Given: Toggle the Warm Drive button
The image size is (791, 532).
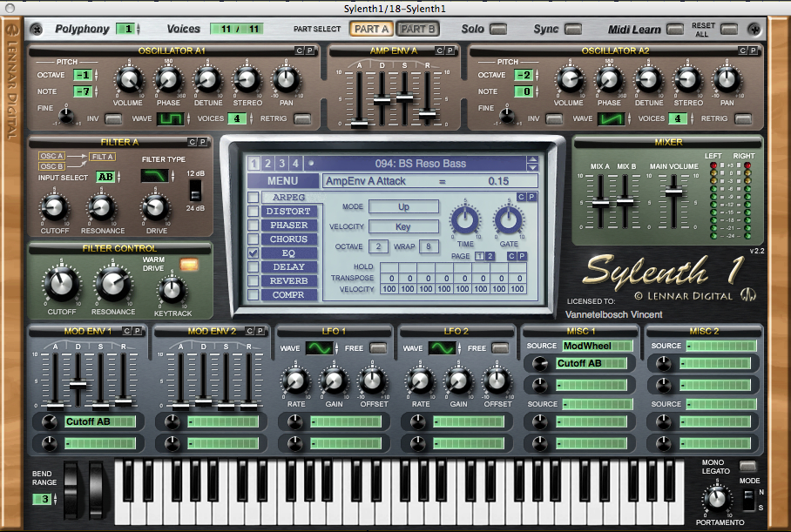Looking at the screenshot, I should coord(189,264).
